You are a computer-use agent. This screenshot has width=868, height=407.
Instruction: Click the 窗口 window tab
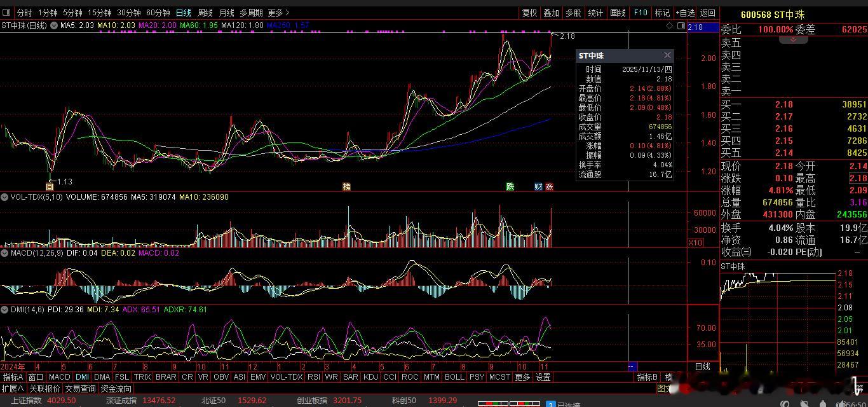(x=36, y=377)
